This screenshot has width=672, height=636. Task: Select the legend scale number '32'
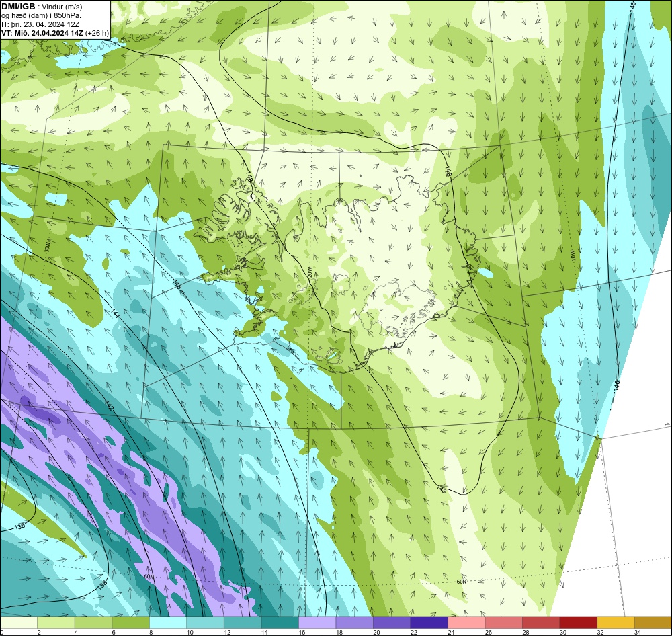600,632
